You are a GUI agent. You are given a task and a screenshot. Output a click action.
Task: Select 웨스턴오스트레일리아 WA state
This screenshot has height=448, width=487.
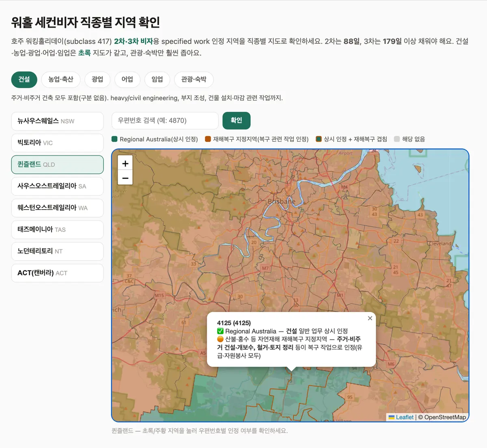(x=57, y=208)
